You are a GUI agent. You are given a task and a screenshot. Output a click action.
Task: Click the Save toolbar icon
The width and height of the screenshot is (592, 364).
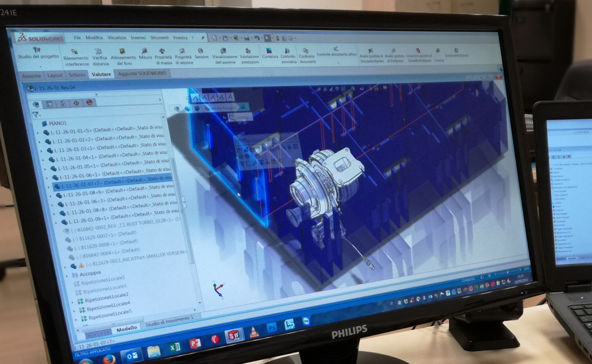click(x=236, y=38)
